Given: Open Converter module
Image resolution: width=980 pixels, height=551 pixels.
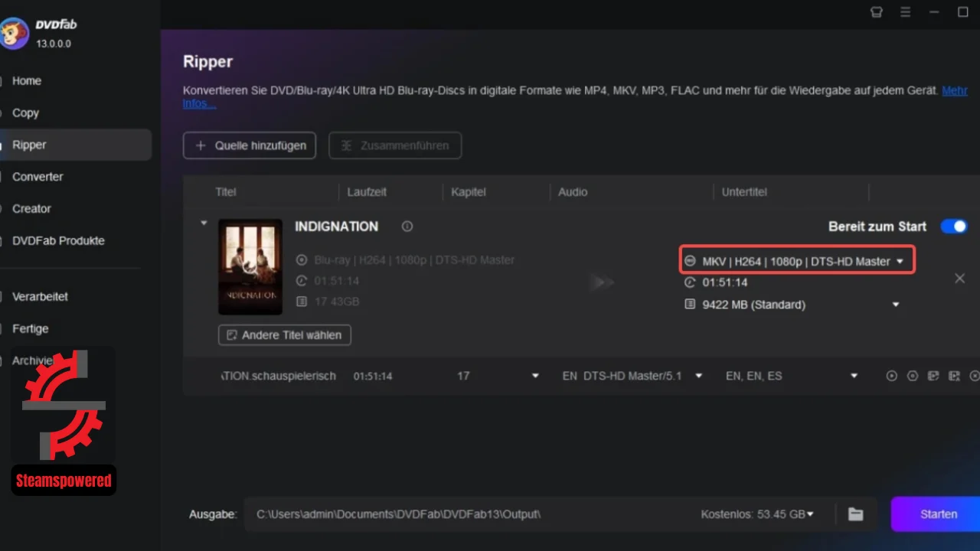Looking at the screenshot, I should click(x=38, y=177).
